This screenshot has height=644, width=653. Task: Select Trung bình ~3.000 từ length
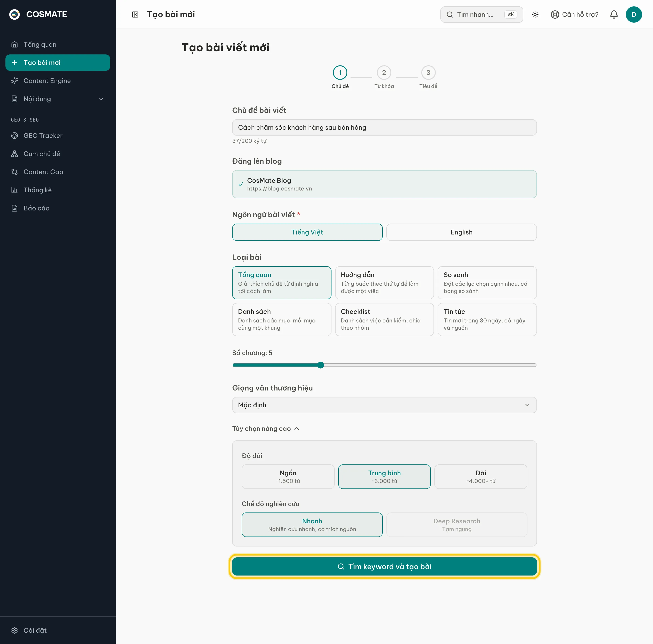tap(384, 476)
